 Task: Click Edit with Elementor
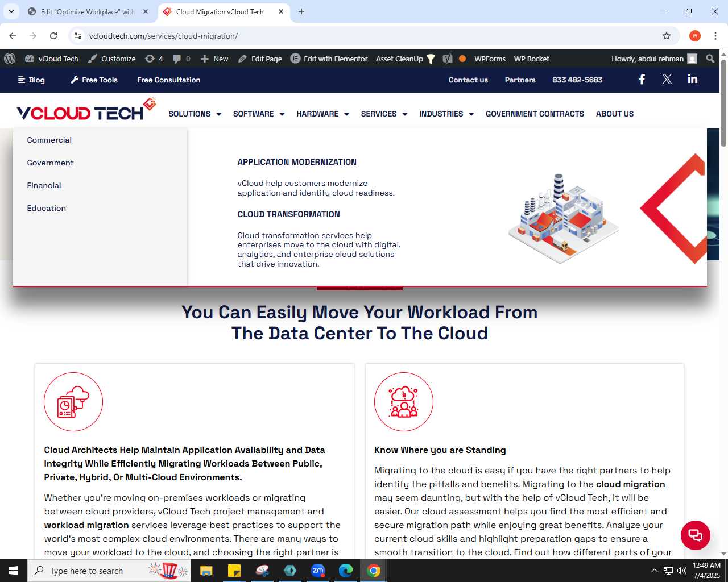tap(329, 59)
